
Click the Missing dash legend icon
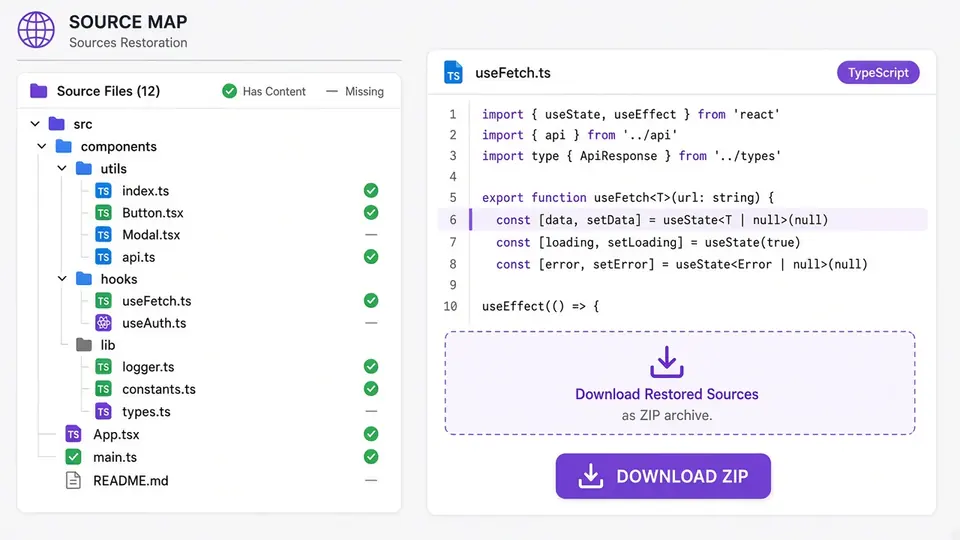pos(332,91)
